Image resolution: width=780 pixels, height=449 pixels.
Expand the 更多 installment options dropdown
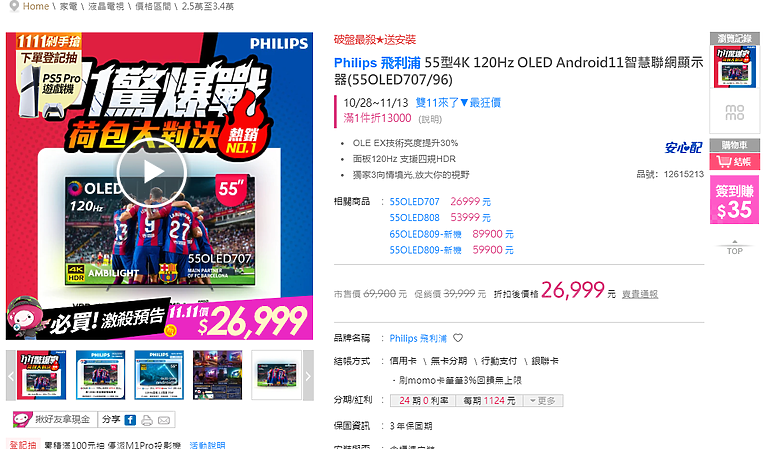coord(543,401)
